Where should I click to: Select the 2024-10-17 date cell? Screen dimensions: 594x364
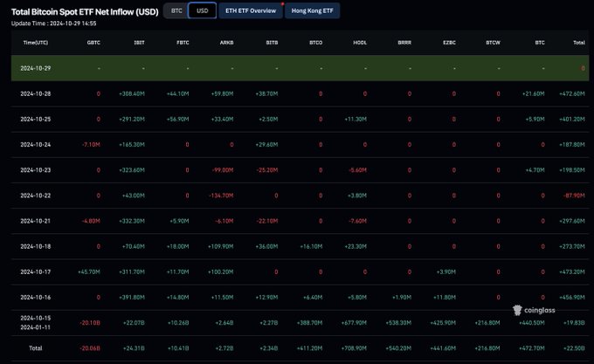pos(36,272)
